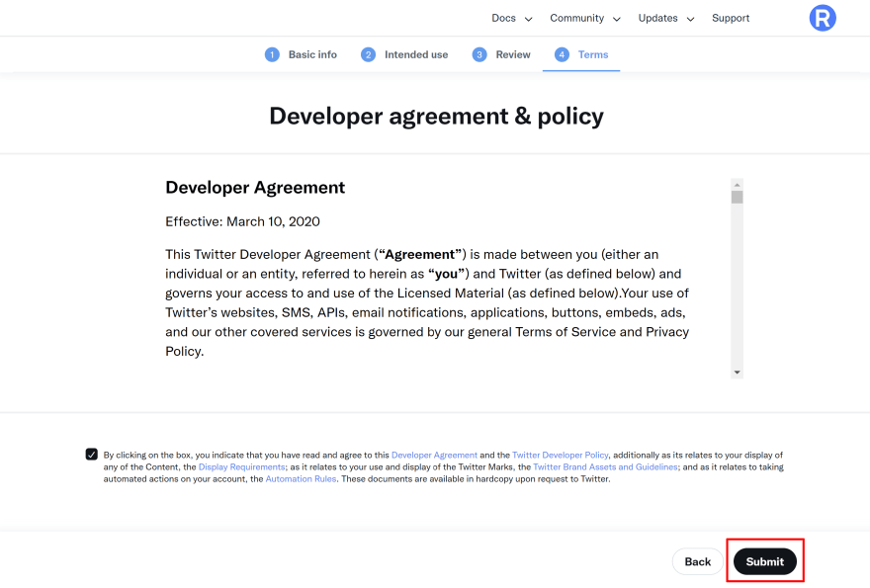Open the Automation Rules link
This screenshot has width=870, height=588.
click(301, 478)
